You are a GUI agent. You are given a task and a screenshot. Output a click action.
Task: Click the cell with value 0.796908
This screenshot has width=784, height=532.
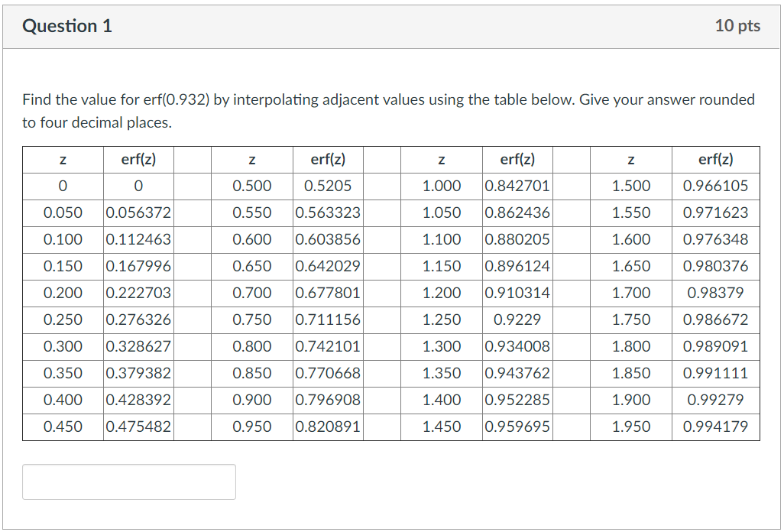point(328,400)
